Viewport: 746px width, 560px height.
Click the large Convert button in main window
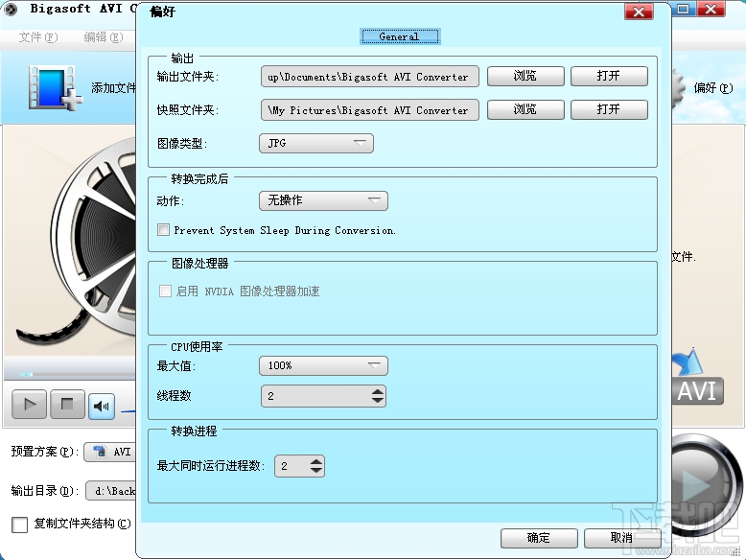coord(707,483)
